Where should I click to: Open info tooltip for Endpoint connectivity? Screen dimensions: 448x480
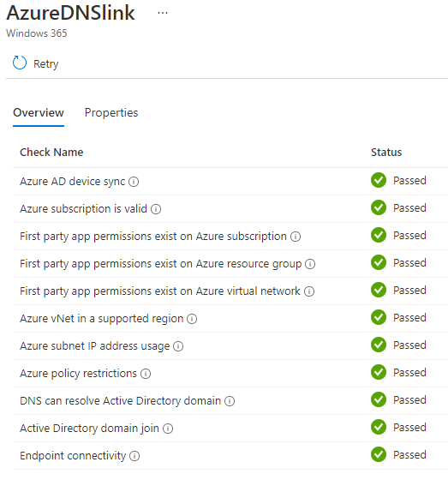point(134,456)
